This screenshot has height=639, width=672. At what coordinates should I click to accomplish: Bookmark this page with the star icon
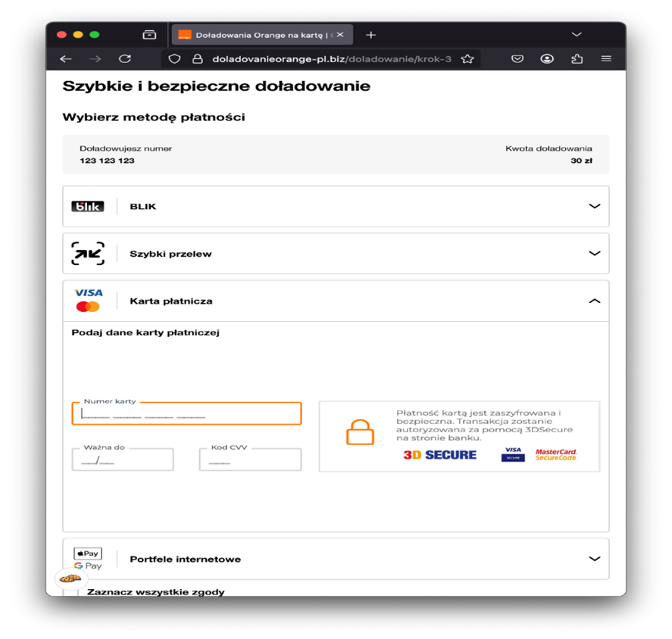467,59
